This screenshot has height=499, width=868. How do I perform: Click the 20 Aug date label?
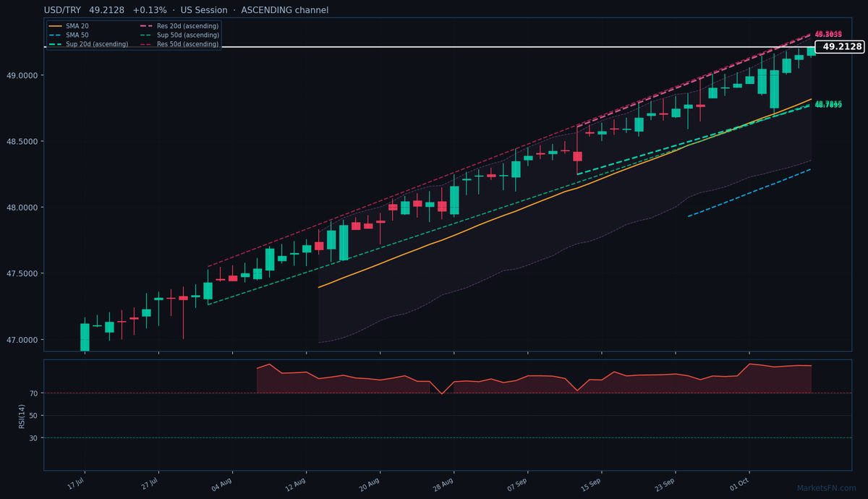coord(370,483)
